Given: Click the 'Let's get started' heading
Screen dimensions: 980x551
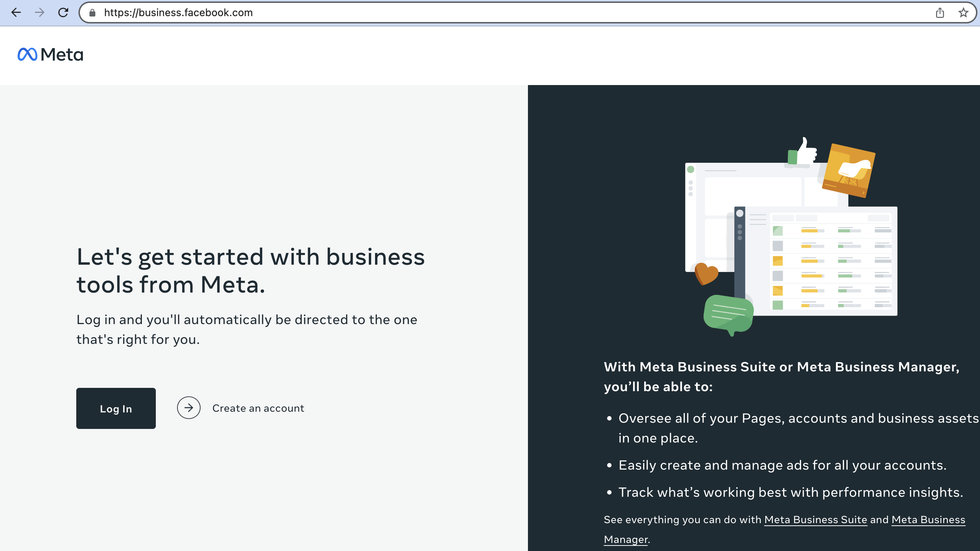Looking at the screenshot, I should click(250, 270).
